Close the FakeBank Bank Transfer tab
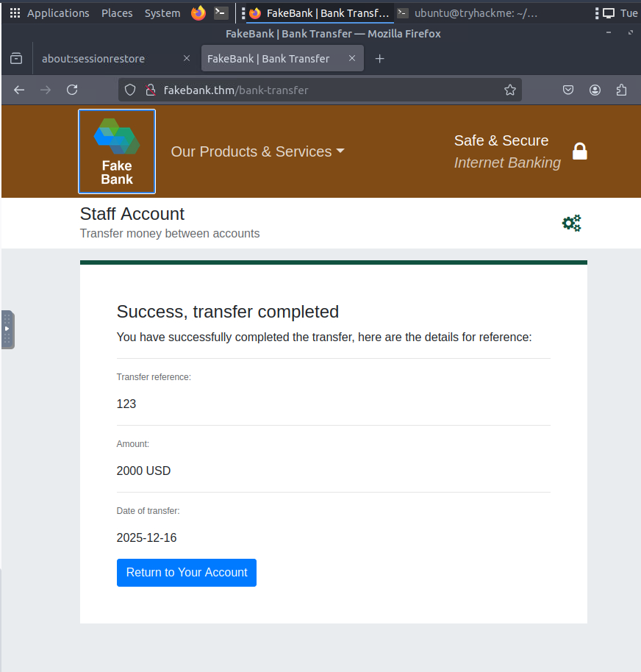641x672 pixels. [x=352, y=59]
